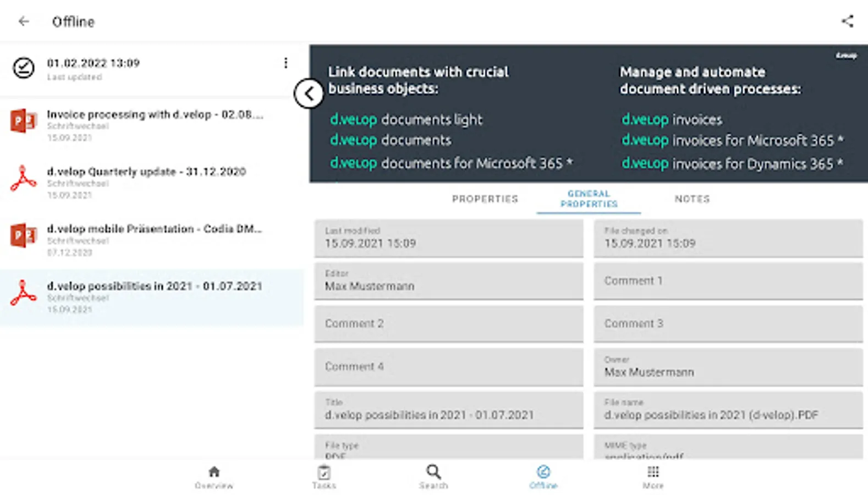
Task: Click the Title field
Action: click(x=449, y=410)
